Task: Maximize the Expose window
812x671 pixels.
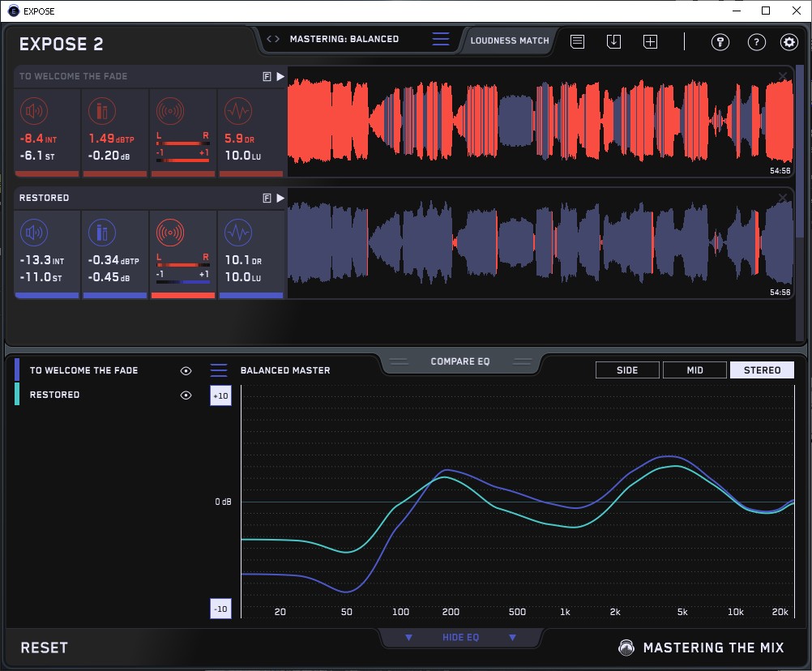Action: tap(766, 11)
